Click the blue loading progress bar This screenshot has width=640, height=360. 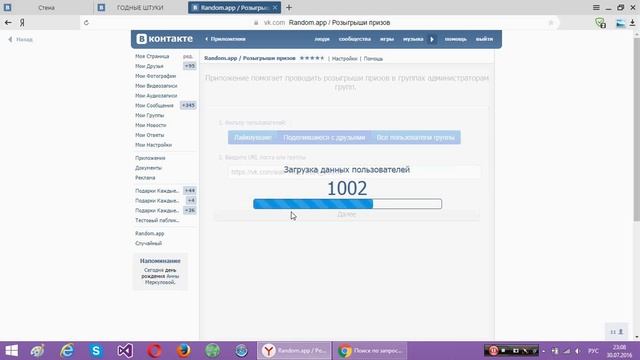[347, 204]
